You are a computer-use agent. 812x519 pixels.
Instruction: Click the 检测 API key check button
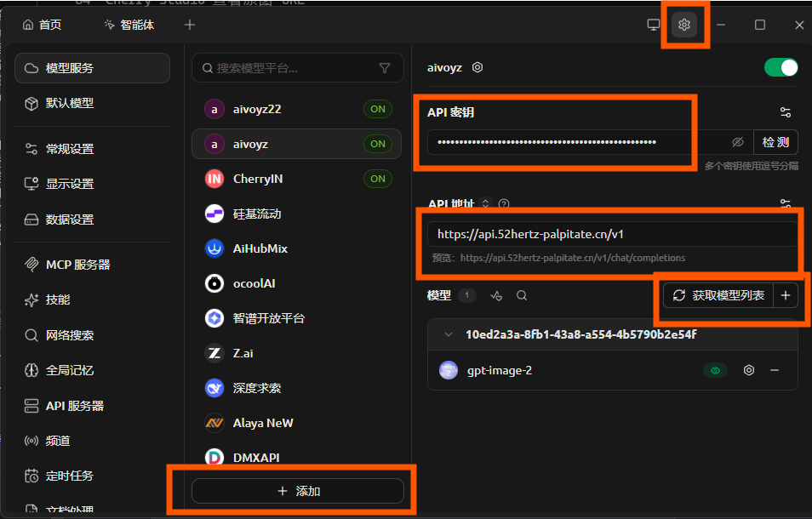tap(775, 142)
